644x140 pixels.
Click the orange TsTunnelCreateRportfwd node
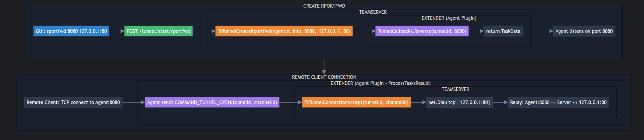coord(284,31)
